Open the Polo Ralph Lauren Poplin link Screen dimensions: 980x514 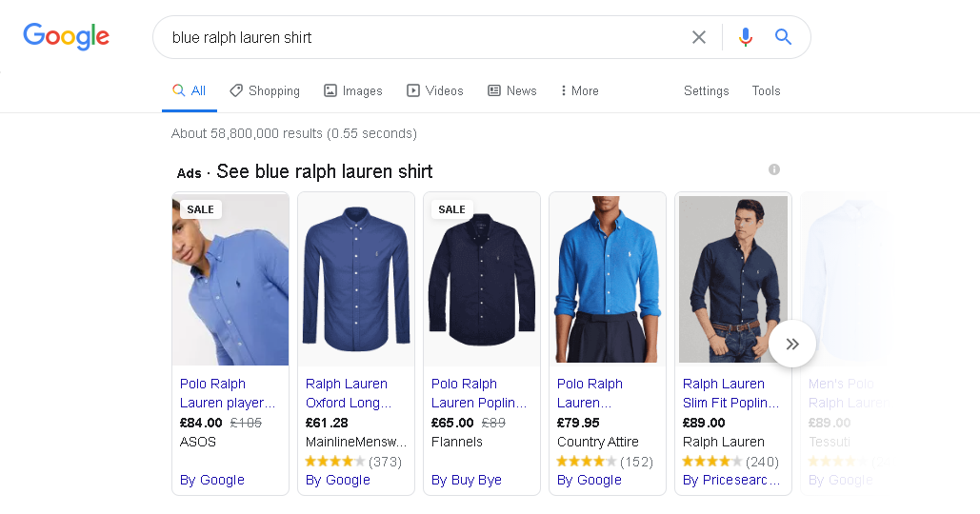(479, 393)
